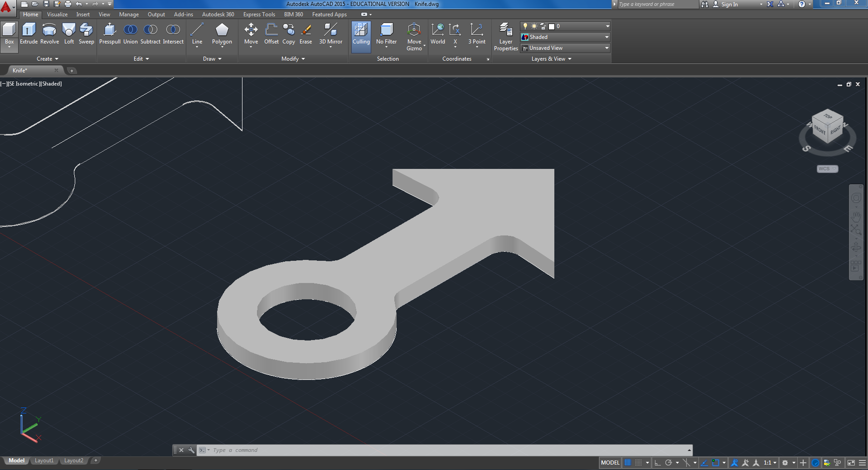Select the Move Gizmo tool
Image resolution: width=868 pixels, height=470 pixels.
tap(414, 36)
